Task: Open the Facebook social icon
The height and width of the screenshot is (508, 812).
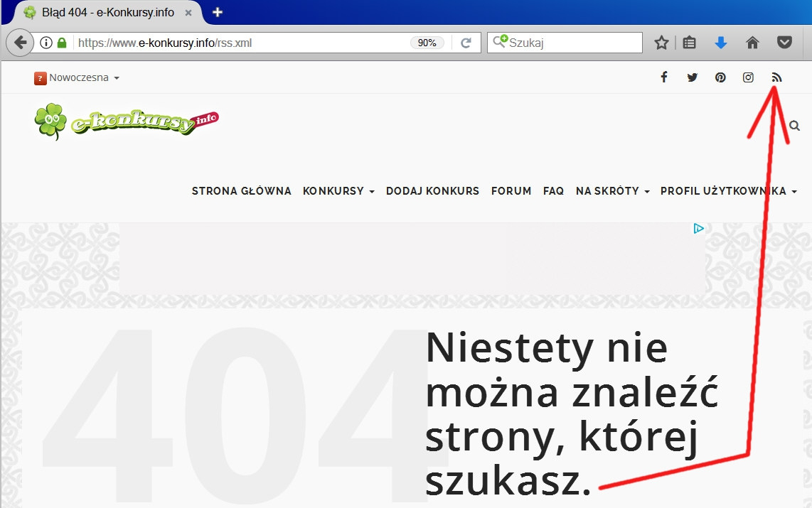Action: tap(663, 77)
